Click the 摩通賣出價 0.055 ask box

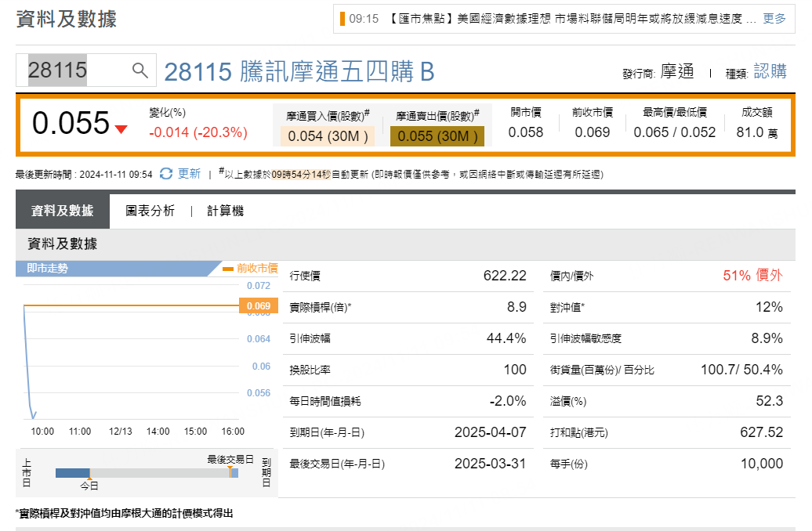click(437, 136)
